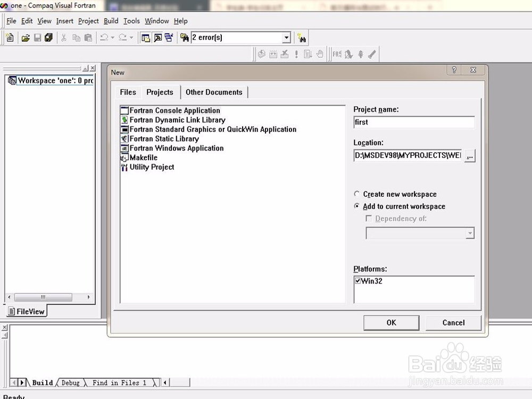This screenshot has height=399, width=532.
Task: Click the Execute Program exclamation icon
Action: point(296,54)
